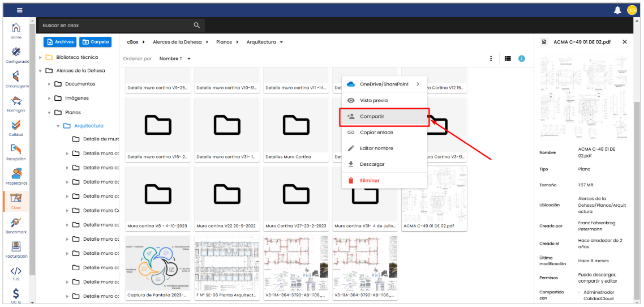Switch to list view layout
The width and height of the screenshot is (644, 307).
tap(508, 58)
